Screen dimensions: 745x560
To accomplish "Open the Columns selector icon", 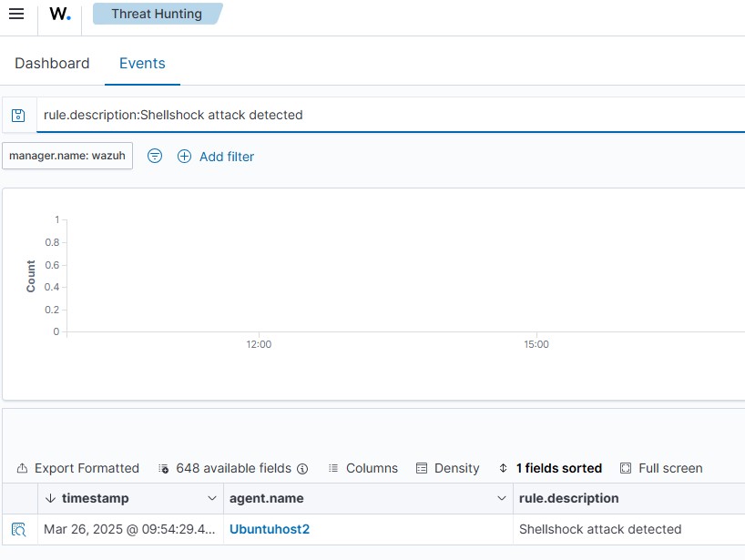I will pos(335,467).
